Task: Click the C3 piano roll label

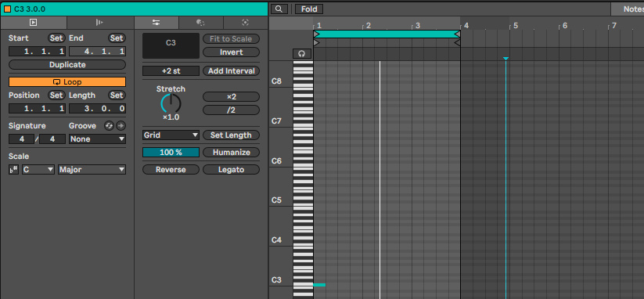Action: 276,279
